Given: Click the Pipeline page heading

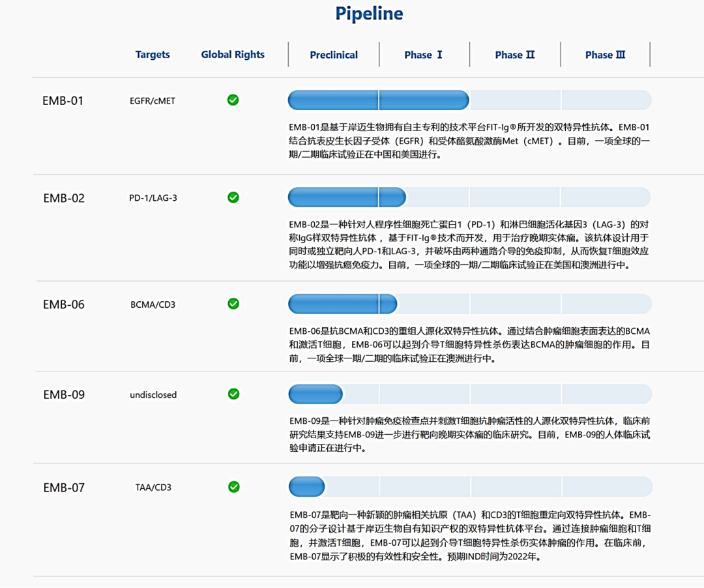Looking at the screenshot, I should pos(369,14).
